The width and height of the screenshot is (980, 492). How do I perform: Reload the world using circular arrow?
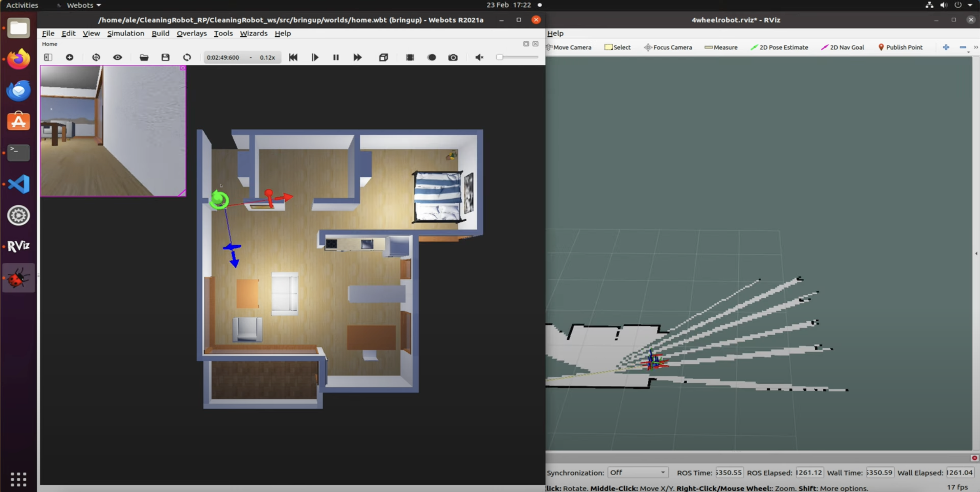[x=187, y=57]
